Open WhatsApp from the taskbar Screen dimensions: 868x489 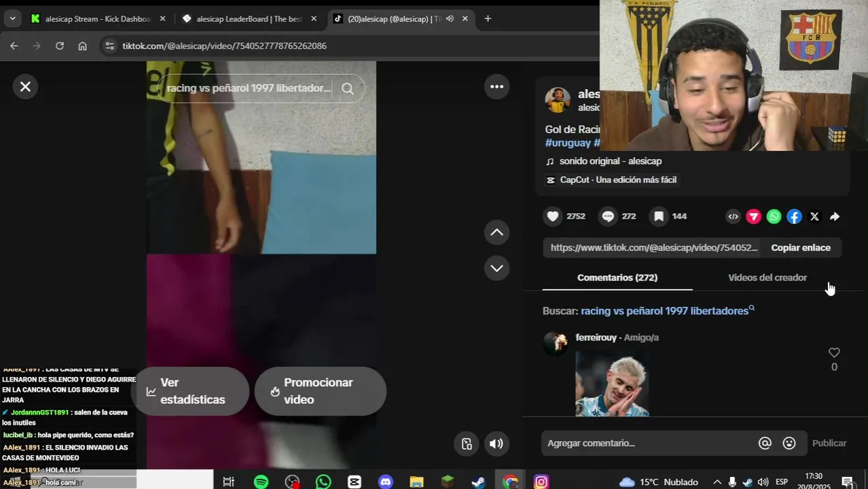(x=323, y=482)
